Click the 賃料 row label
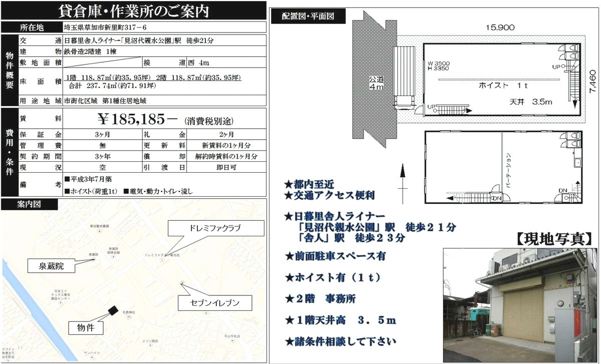The image size is (601, 364). point(40,120)
